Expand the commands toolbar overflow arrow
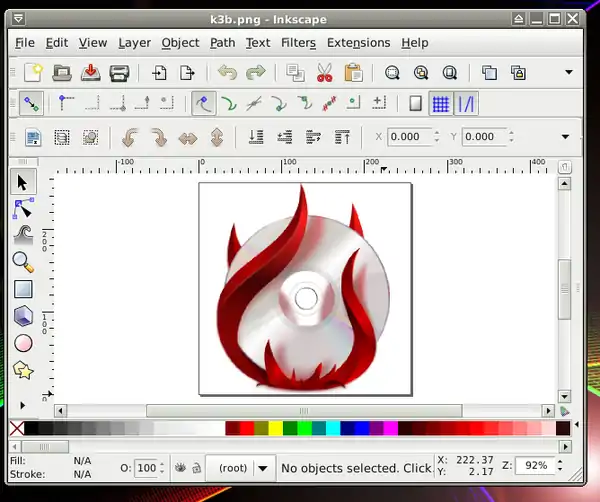Viewport: 600px width, 502px height. [x=568, y=72]
